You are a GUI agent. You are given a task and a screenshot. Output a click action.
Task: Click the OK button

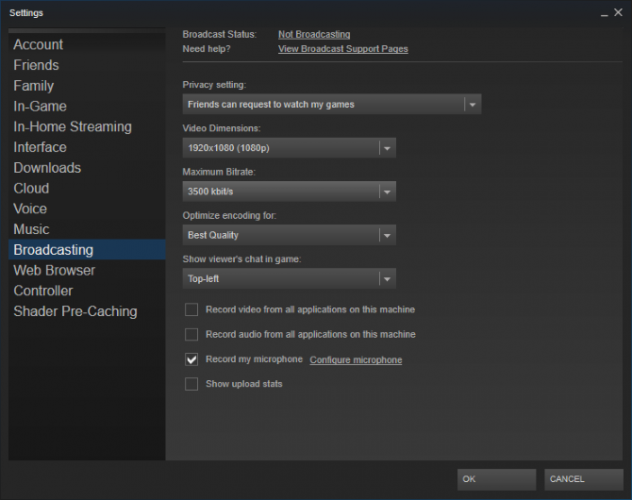tap(497, 479)
